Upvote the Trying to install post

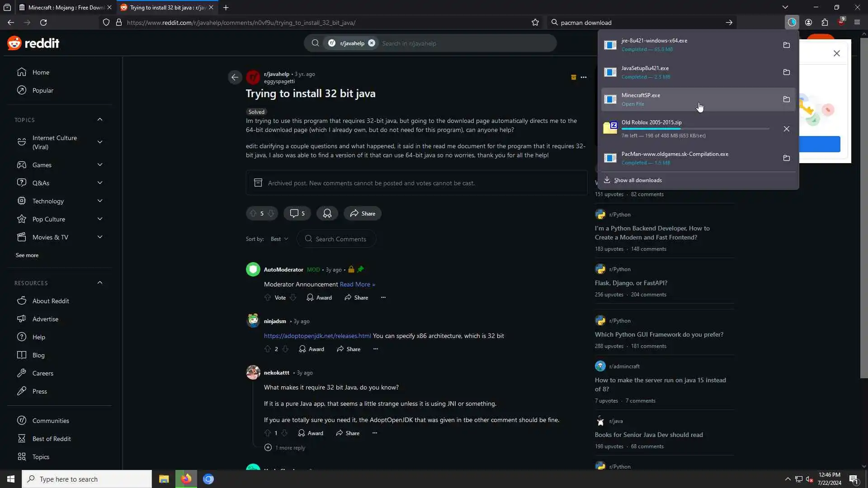253,213
